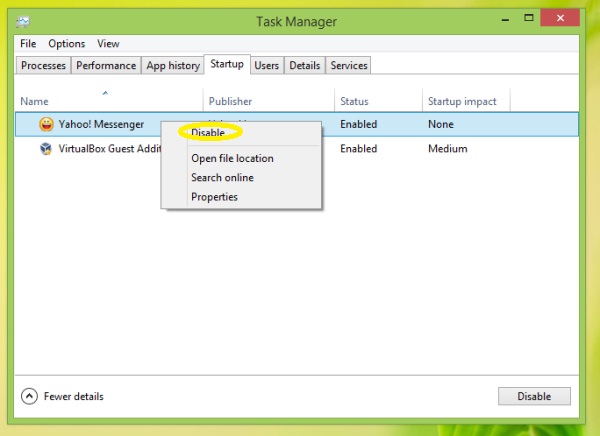
Task: Open the Options menu
Action: coord(67,44)
